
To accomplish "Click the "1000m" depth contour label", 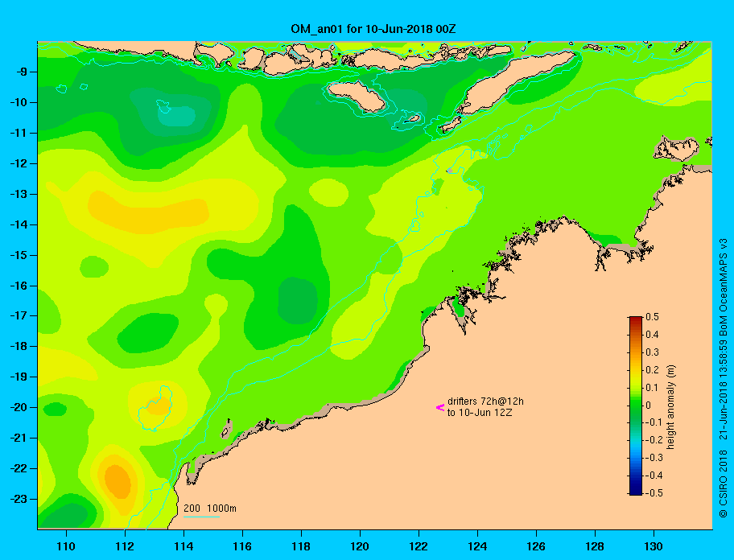I will (x=221, y=508).
